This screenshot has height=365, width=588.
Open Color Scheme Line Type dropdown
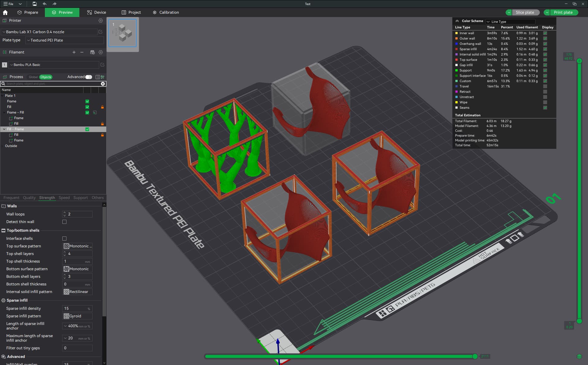tap(510, 21)
